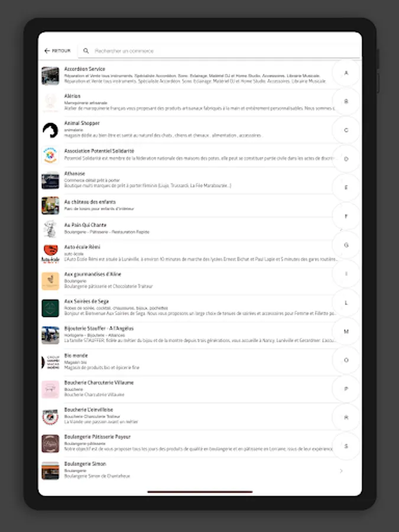Click the Rechercher un commerce search field

(219, 51)
